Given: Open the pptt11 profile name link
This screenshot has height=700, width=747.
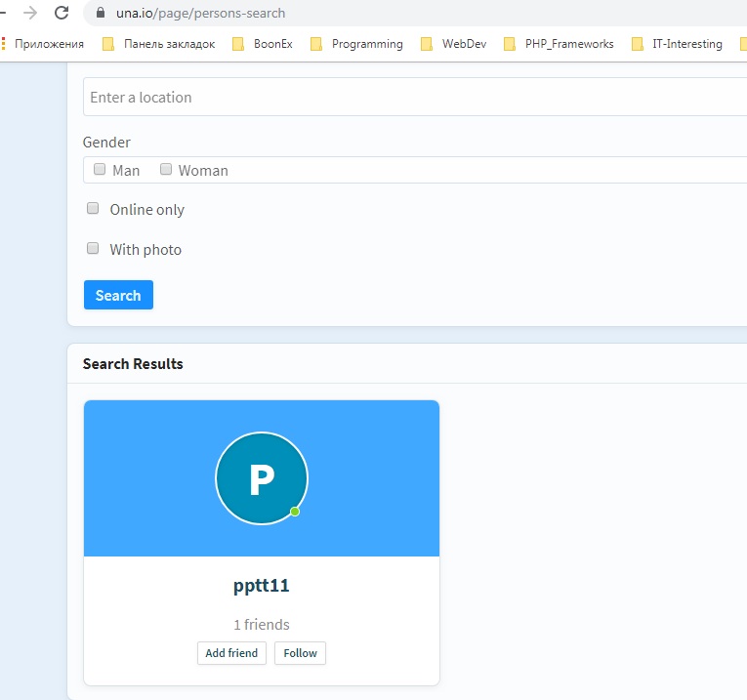Looking at the screenshot, I should click(262, 586).
